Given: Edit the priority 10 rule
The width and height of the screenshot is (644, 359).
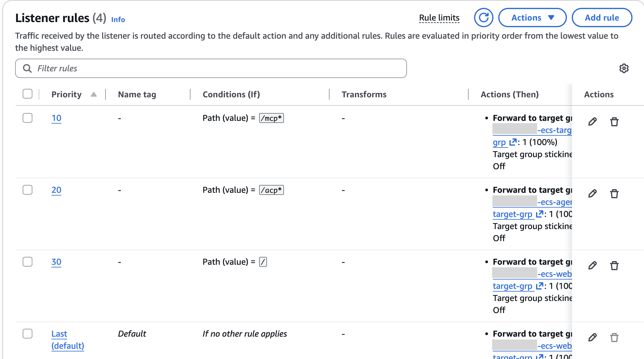Looking at the screenshot, I should (593, 122).
